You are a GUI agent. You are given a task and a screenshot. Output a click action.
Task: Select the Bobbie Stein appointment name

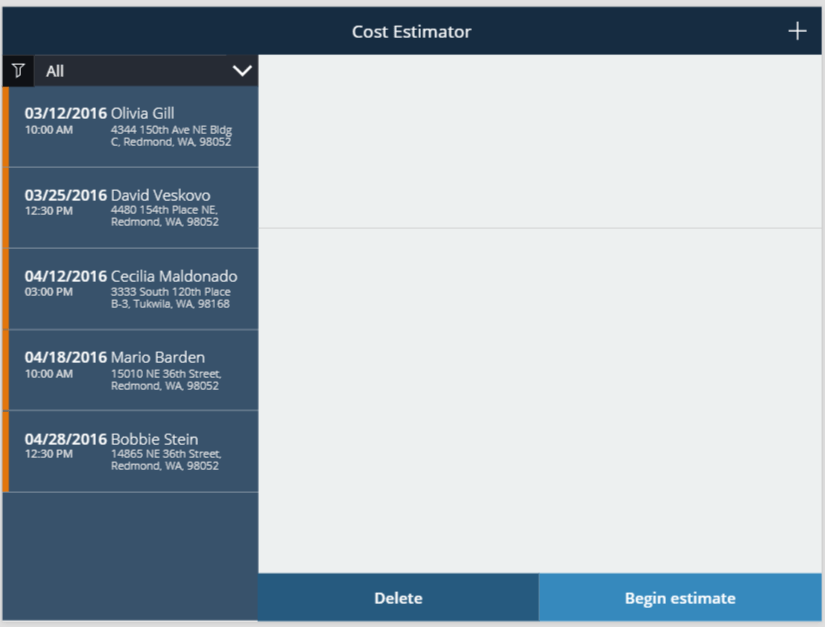155,439
